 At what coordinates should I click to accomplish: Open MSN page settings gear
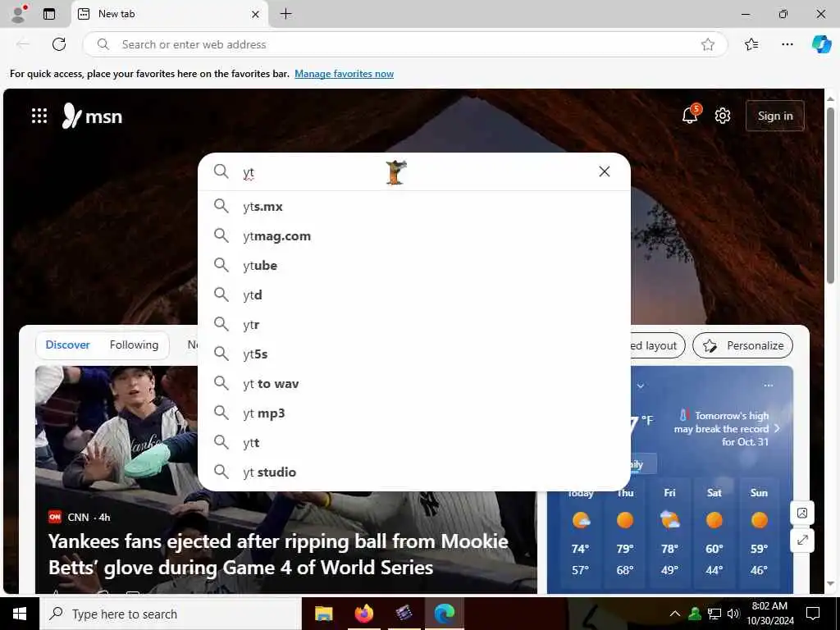pyautogui.click(x=723, y=116)
